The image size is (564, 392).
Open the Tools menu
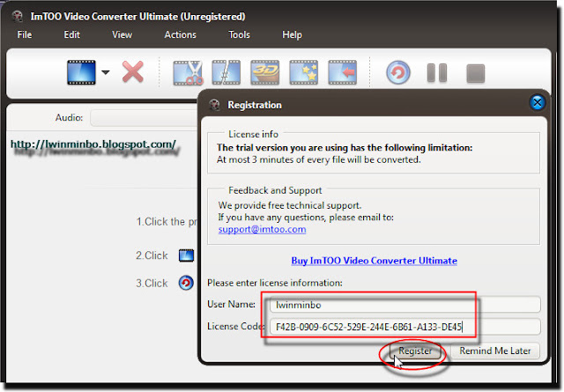(239, 34)
